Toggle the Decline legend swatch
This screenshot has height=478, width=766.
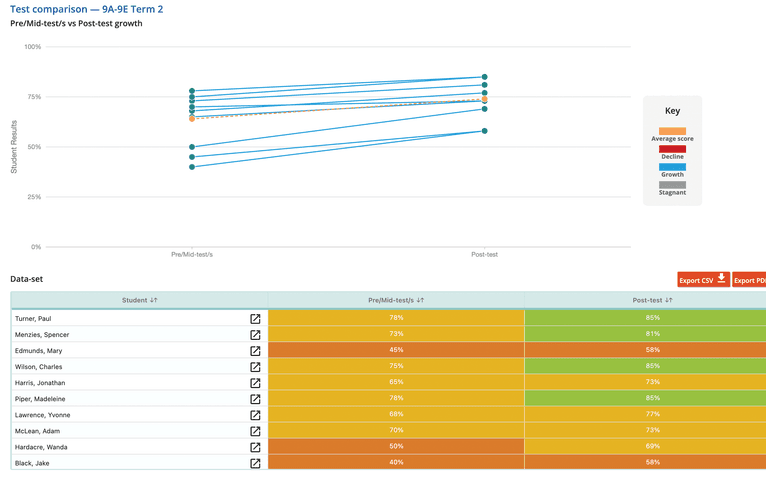[672, 149]
